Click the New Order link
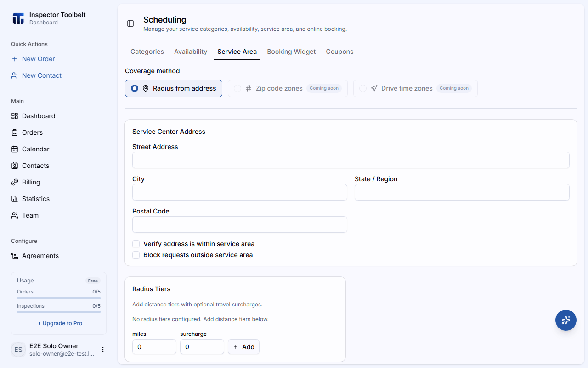The height and width of the screenshot is (368, 588). coord(39,59)
